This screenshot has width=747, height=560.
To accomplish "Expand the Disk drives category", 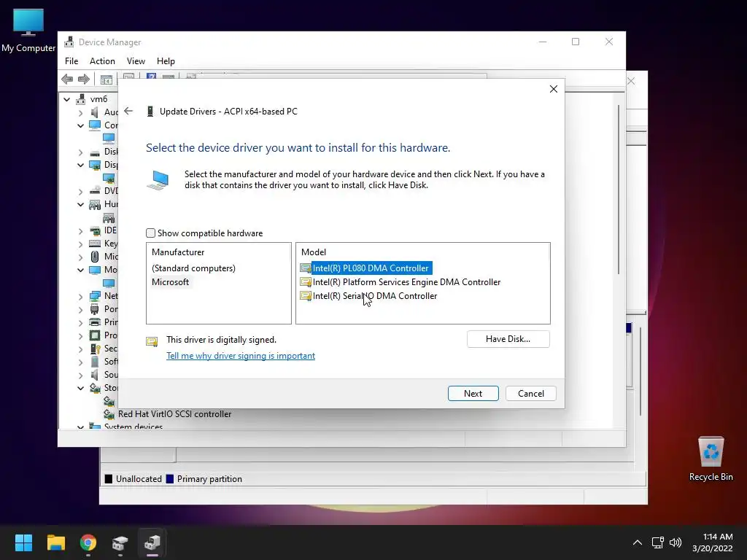I will tap(80, 152).
